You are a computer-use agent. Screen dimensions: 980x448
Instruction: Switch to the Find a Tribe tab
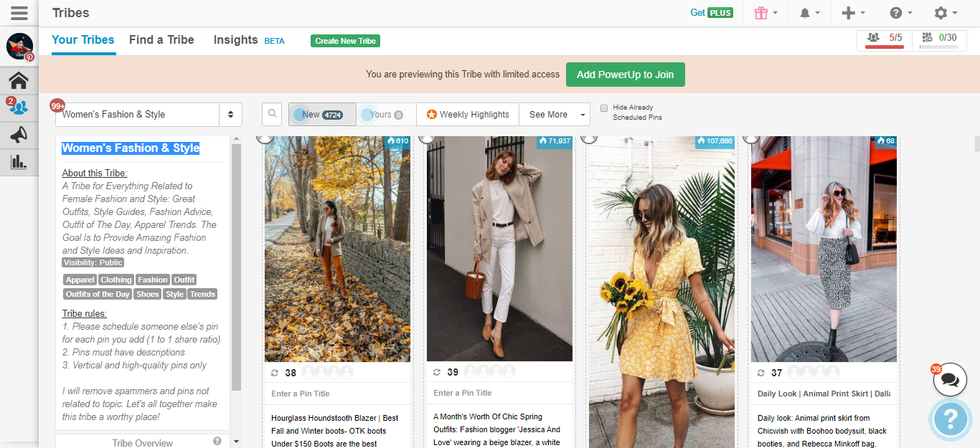point(161,40)
